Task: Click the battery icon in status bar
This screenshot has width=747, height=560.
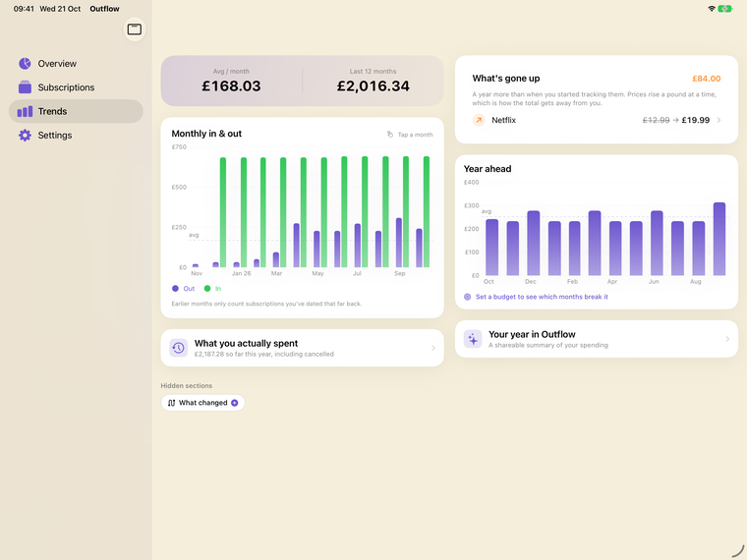Action: point(725,9)
